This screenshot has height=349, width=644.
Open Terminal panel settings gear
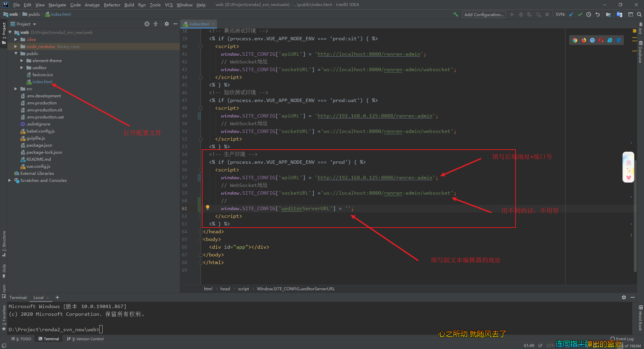click(624, 297)
